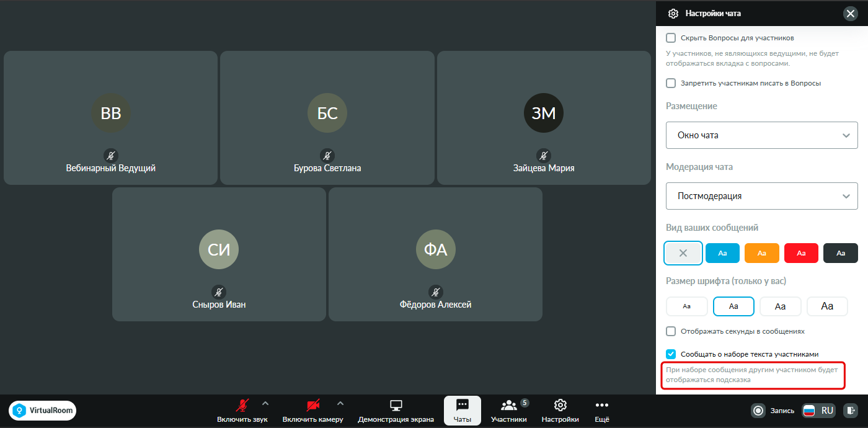Close the Настройки чата panel
This screenshot has height=428, width=868.
coord(849,13)
